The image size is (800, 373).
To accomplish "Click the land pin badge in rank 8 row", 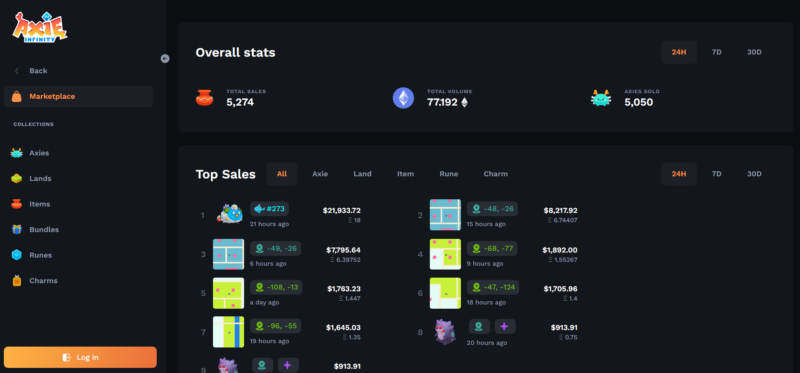I will pyautogui.click(x=480, y=327).
